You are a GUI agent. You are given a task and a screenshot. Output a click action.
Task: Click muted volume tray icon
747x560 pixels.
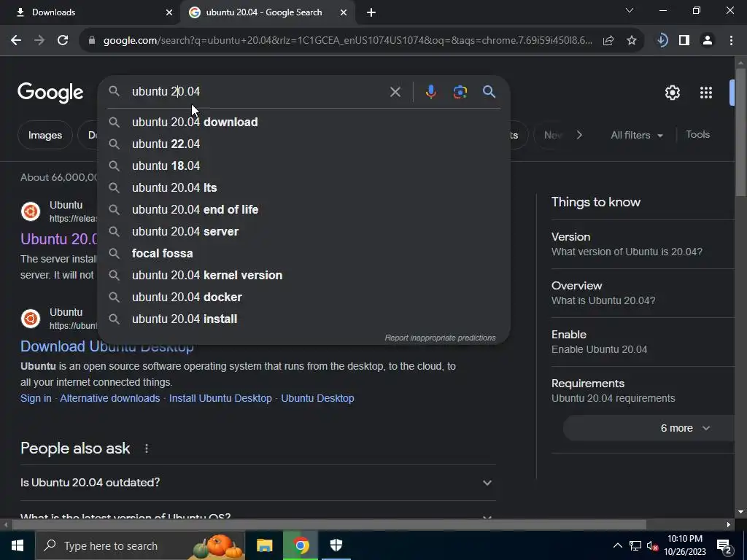coord(653,546)
